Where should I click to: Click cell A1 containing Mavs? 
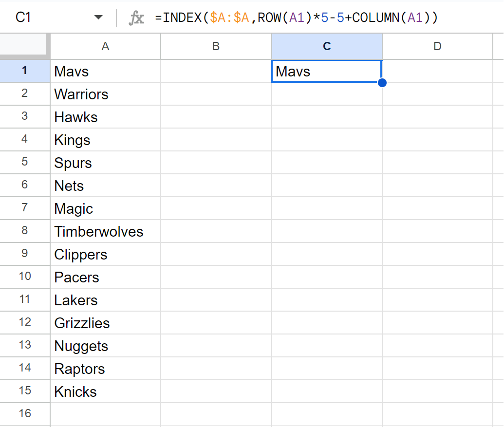[x=106, y=71]
